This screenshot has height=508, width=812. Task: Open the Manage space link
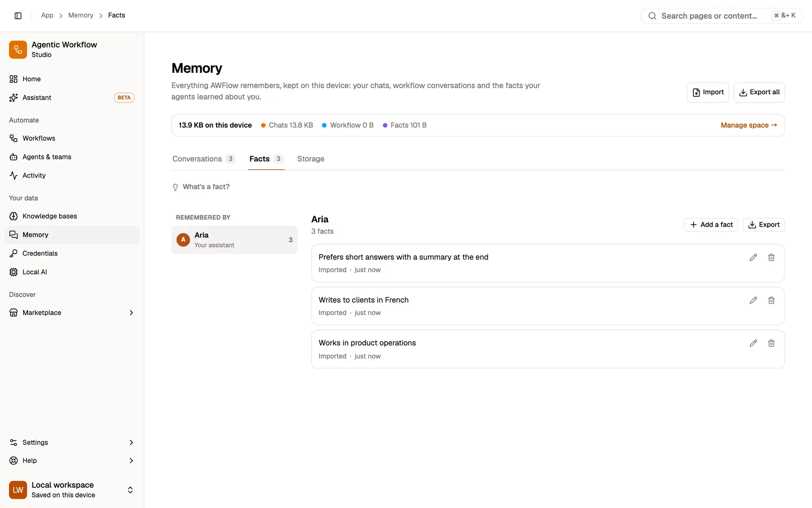(749, 125)
